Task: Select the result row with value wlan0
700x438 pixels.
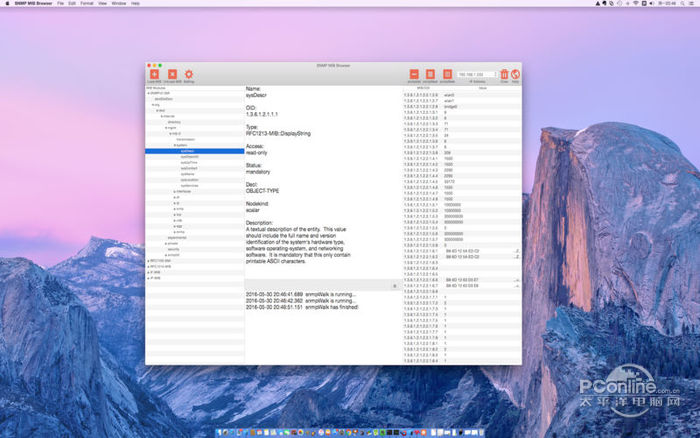Action: pyautogui.click(x=462, y=95)
